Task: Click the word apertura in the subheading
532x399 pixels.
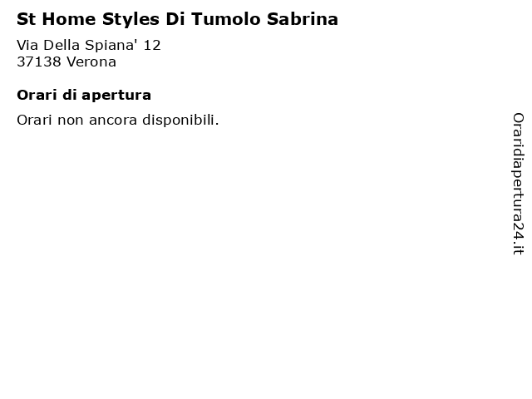Action: (x=116, y=95)
